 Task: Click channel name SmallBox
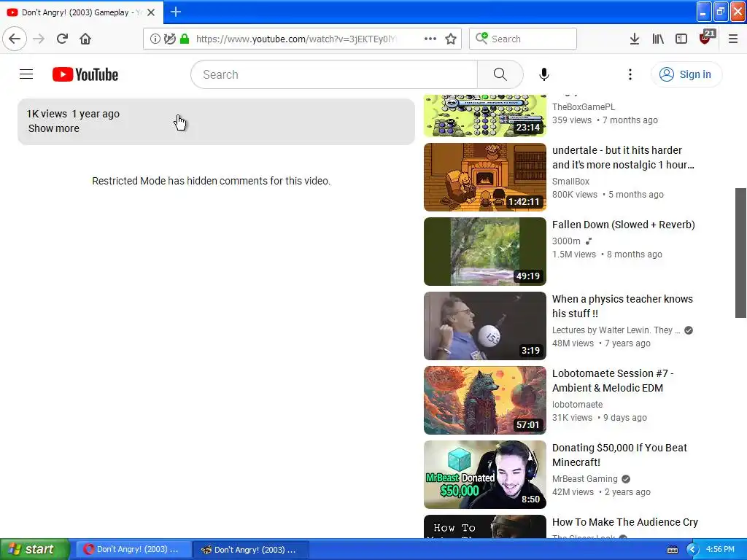(570, 182)
